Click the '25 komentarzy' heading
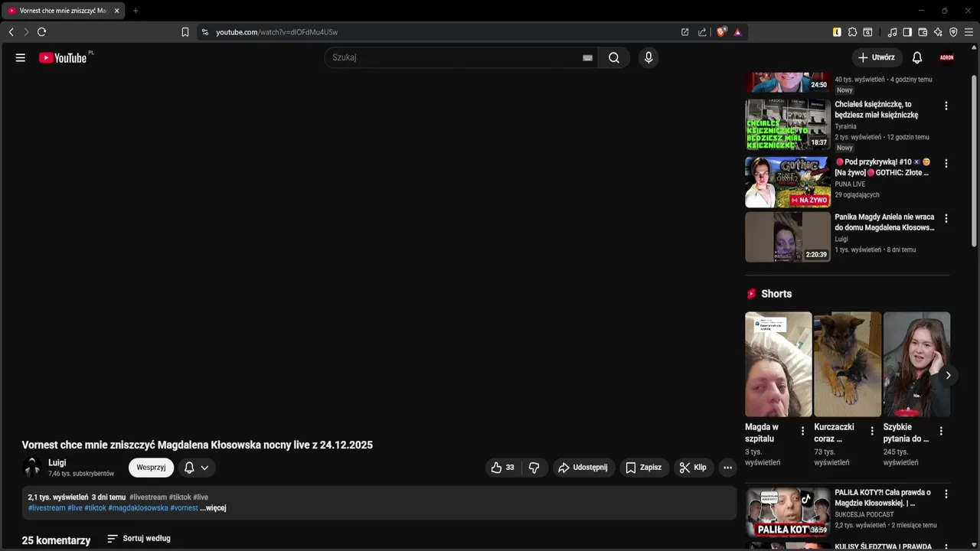The height and width of the screenshot is (551, 980). tap(56, 540)
